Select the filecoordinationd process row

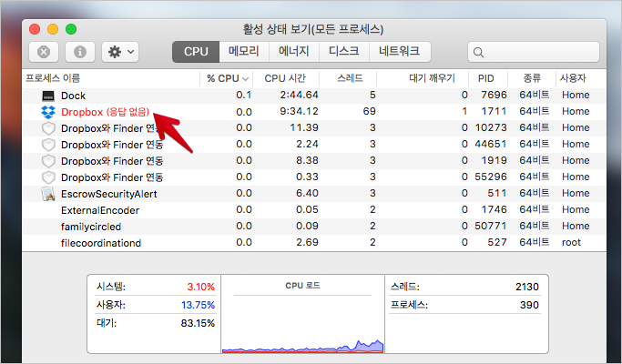[314, 243]
